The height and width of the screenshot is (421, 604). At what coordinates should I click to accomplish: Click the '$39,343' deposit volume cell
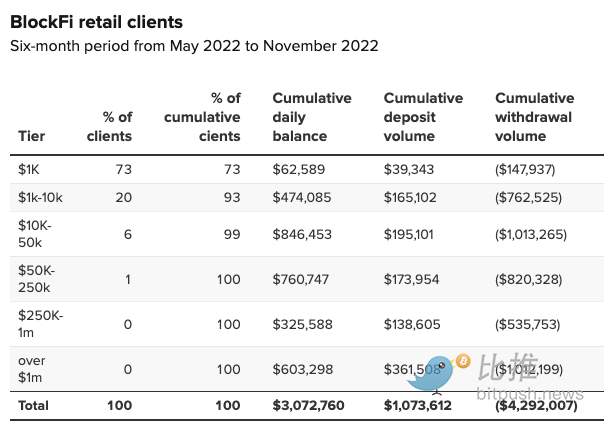coord(409,169)
